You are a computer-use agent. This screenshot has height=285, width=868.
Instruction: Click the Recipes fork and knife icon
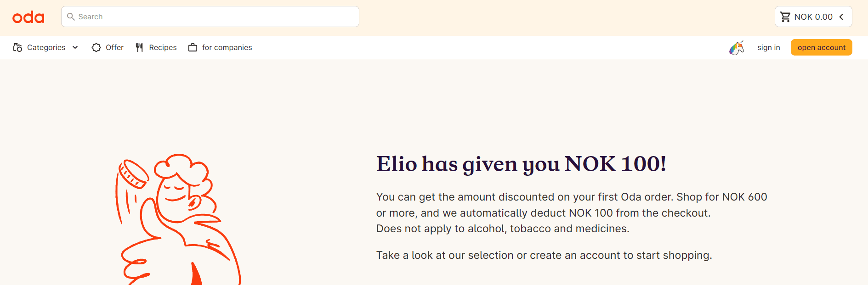pos(140,48)
